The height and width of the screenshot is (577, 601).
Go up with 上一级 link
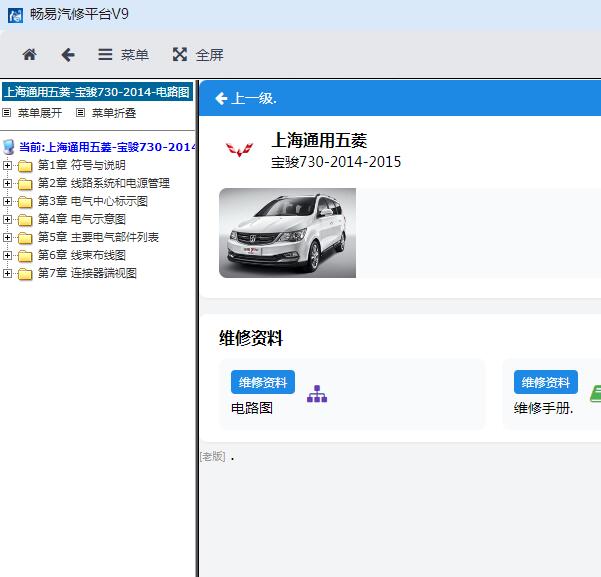click(246, 99)
